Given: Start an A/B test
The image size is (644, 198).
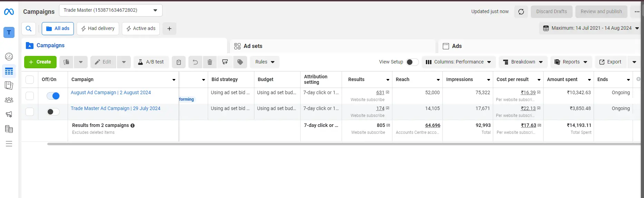Looking at the screenshot, I should click(x=151, y=62).
